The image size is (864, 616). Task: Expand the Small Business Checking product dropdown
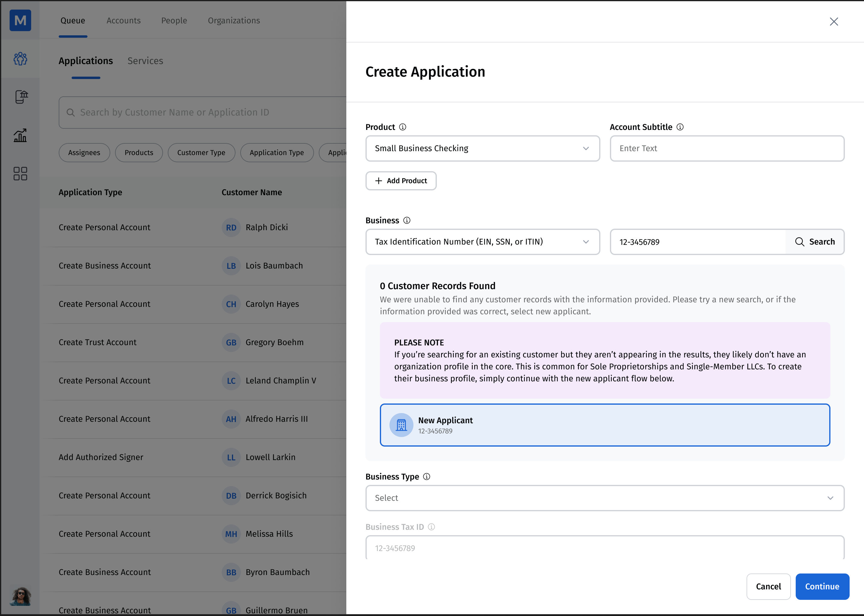click(483, 148)
